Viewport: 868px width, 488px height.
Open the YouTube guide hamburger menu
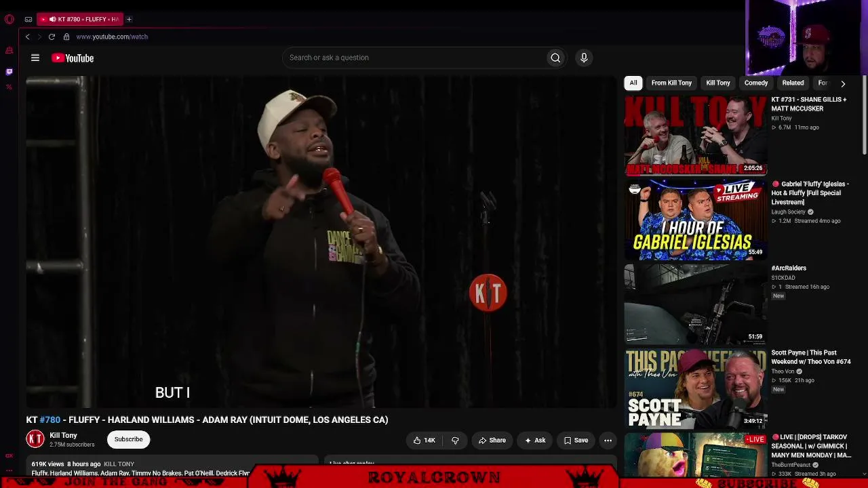tap(35, 58)
